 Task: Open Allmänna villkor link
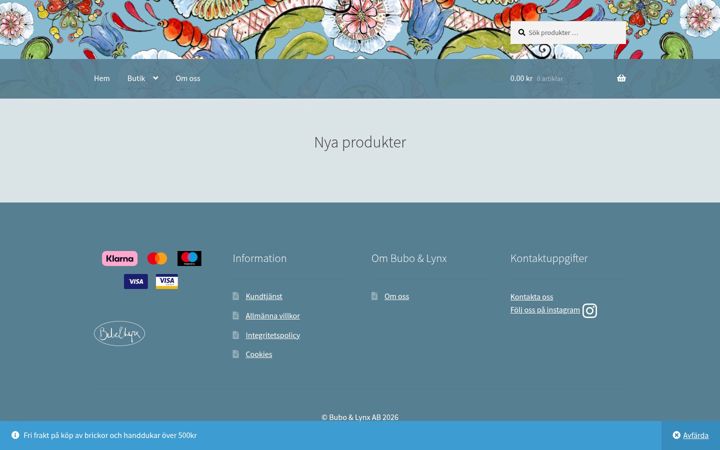[x=273, y=316]
